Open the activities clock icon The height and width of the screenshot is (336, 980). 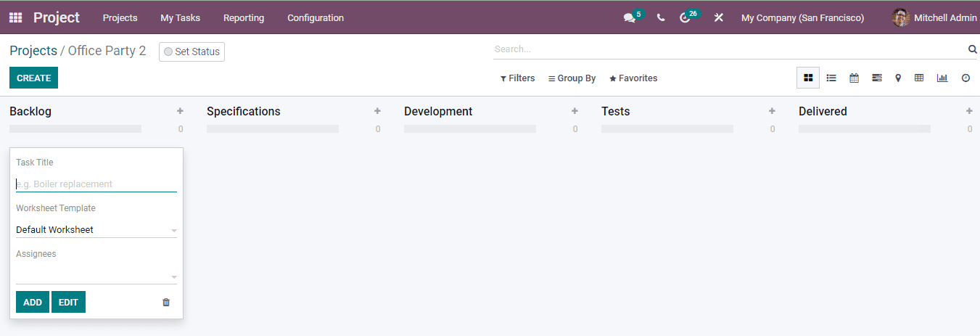click(x=685, y=17)
